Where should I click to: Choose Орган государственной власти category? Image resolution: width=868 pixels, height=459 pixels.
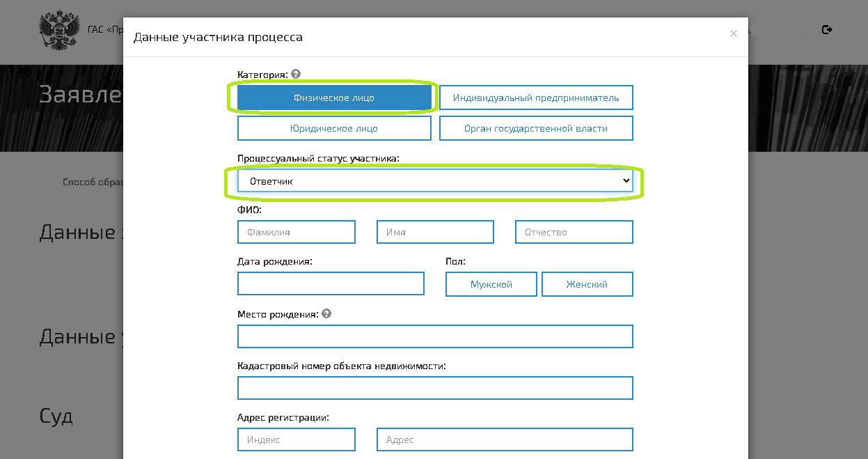coord(536,128)
